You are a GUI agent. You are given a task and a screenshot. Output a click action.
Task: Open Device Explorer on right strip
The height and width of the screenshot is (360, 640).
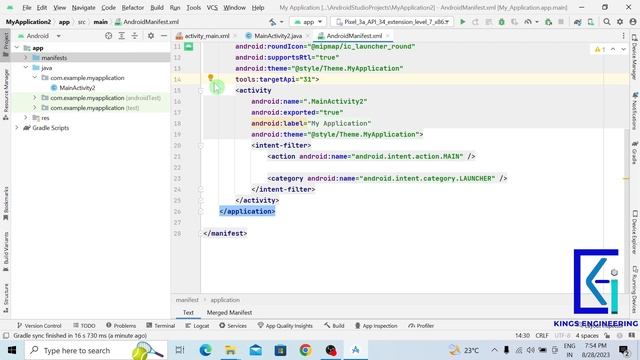coord(635,232)
